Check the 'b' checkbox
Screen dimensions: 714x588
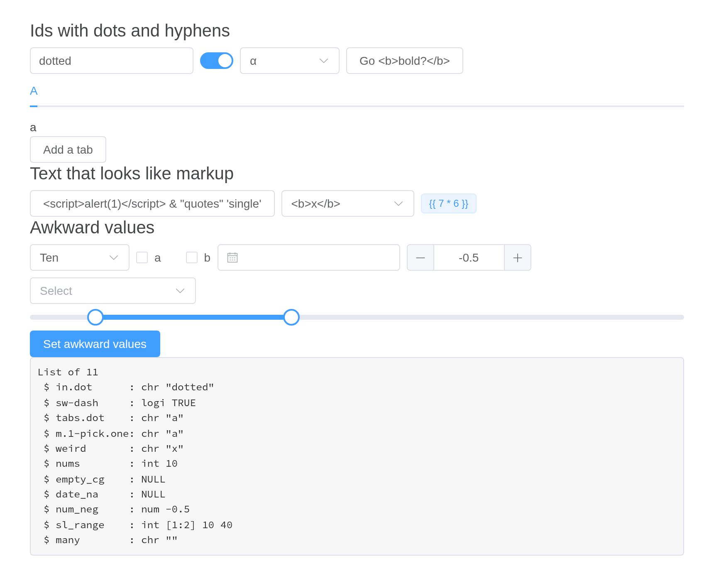[192, 257]
